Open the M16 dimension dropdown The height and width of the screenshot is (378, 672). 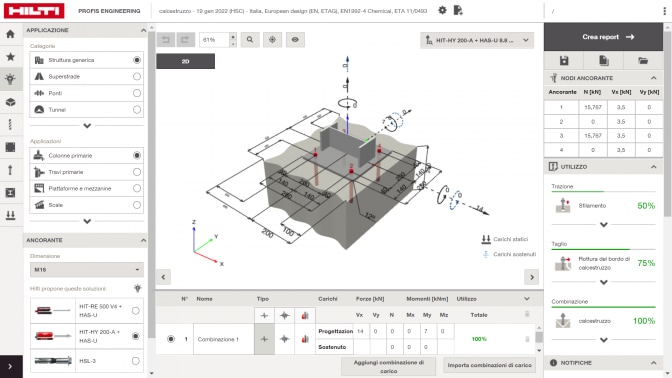coord(87,270)
